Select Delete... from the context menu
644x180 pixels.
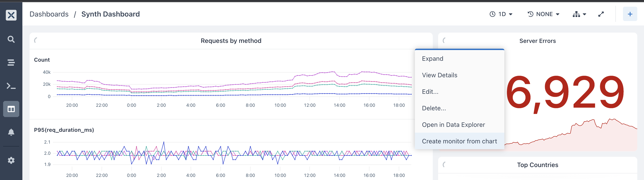click(x=434, y=108)
